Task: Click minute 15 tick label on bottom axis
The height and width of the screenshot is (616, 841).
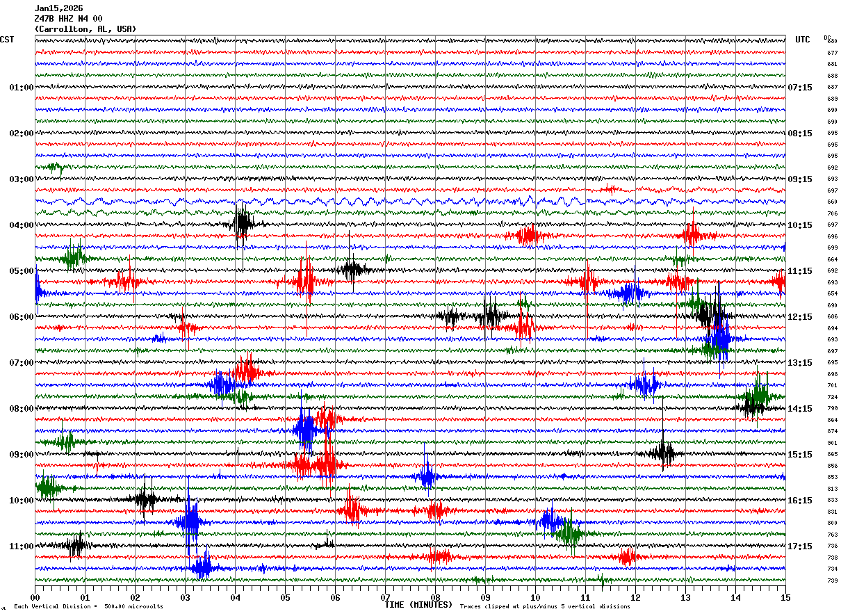Action: (785, 597)
